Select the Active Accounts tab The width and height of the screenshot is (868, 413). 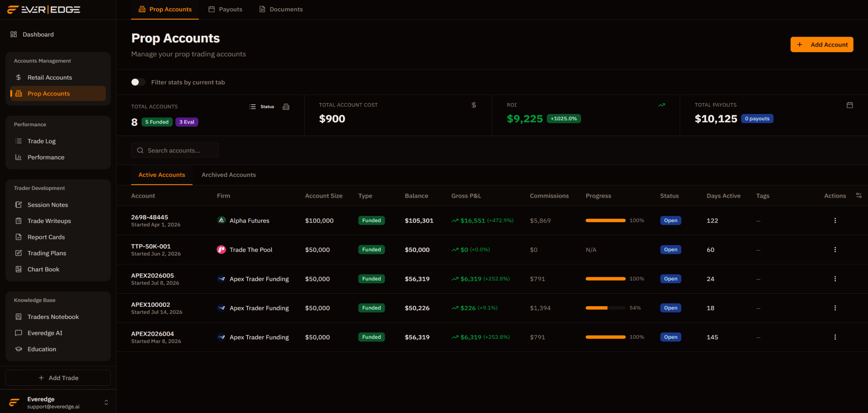(x=162, y=175)
